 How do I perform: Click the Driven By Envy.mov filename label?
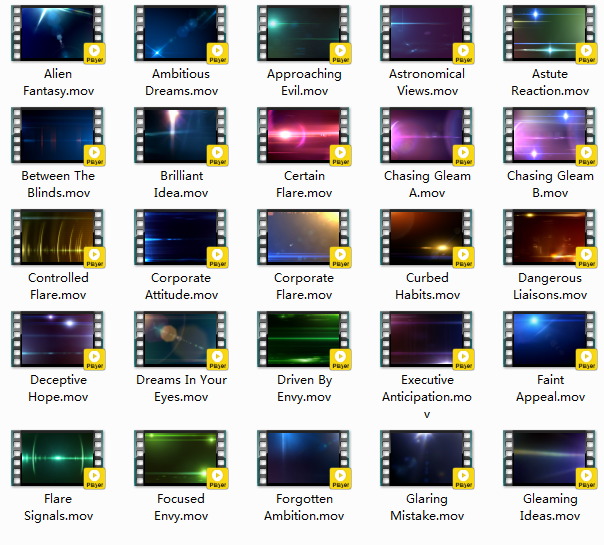pos(304,388)
